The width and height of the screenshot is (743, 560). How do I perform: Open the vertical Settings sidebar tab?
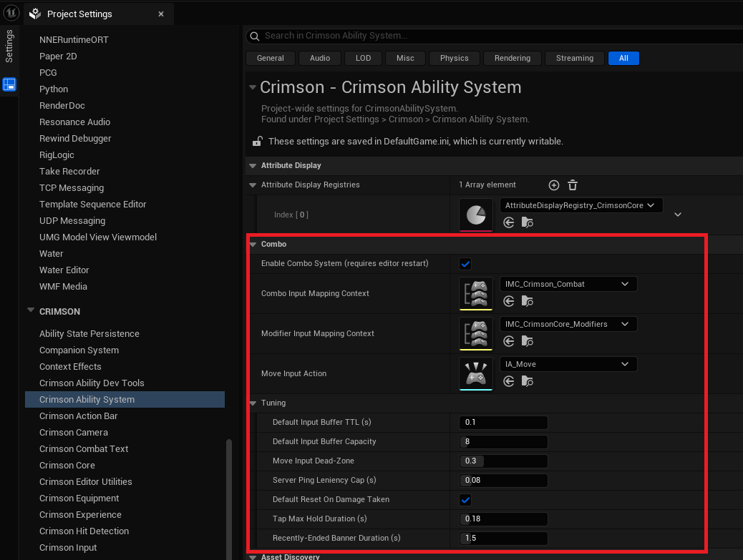(x=9, y=46)
